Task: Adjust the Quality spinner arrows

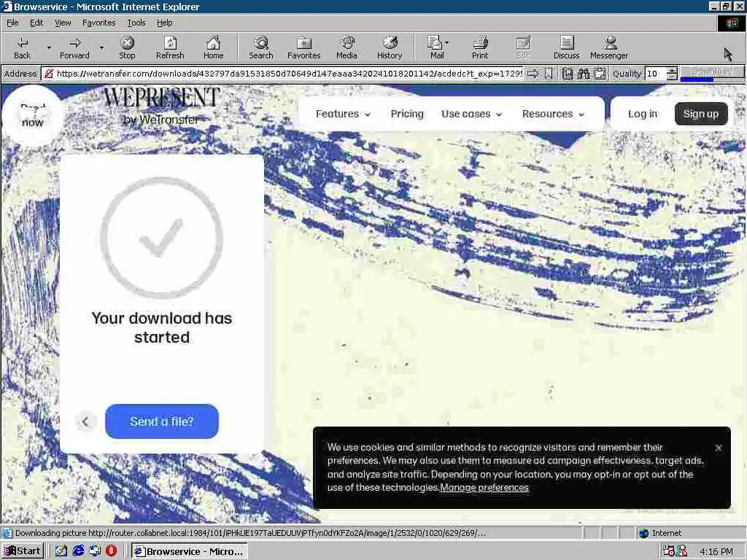Action: pos(672,74)
